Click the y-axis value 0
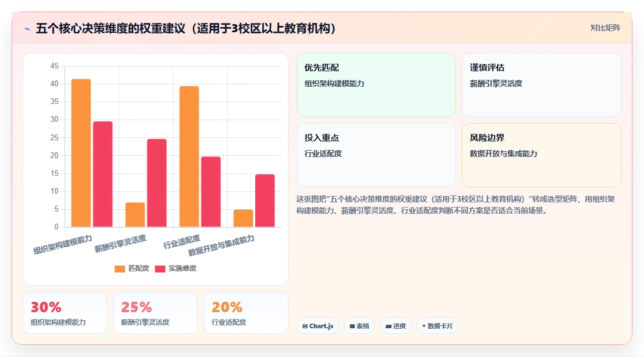Viewport: 644px width, 357px height. pyautogui.click(x=56, y=227)
